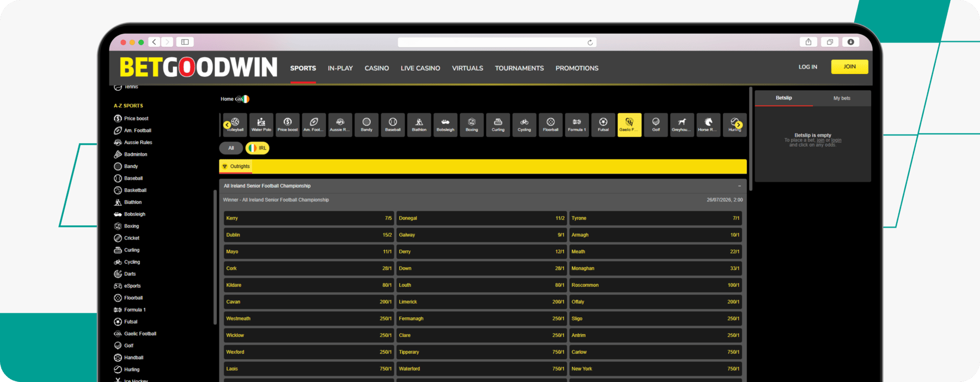
Task: Open Horse Racing tile in sports carousel
Action: tap(708, 125)
